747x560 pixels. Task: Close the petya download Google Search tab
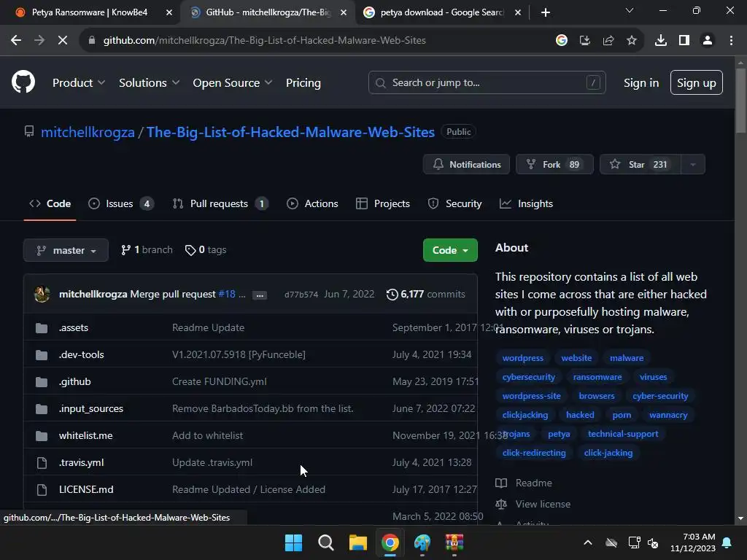[x=518, y=12]
